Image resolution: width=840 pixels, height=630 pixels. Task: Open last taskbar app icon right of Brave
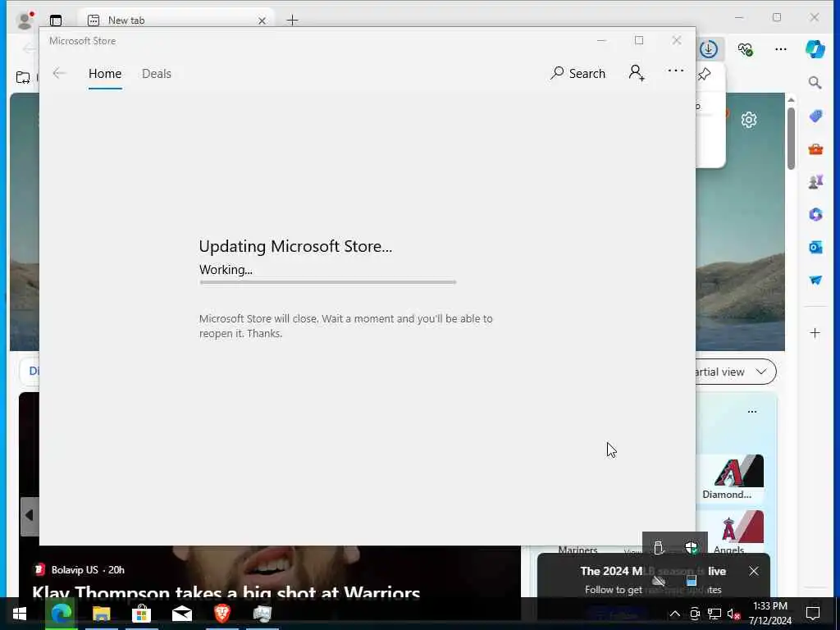click(x=262, y=614)
